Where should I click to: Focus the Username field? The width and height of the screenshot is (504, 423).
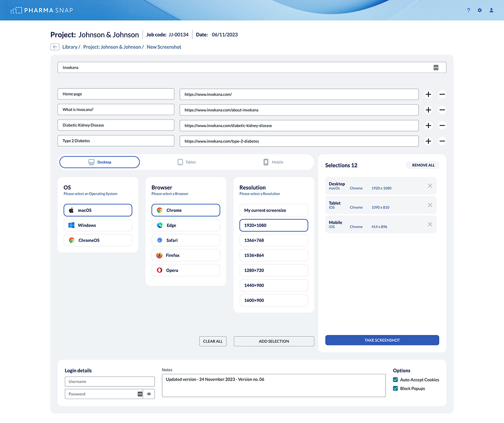tap(110, 381)
